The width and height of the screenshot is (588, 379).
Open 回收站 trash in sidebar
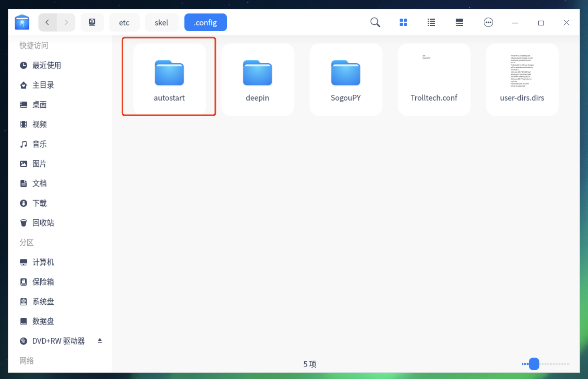click(x=61, y=223)
